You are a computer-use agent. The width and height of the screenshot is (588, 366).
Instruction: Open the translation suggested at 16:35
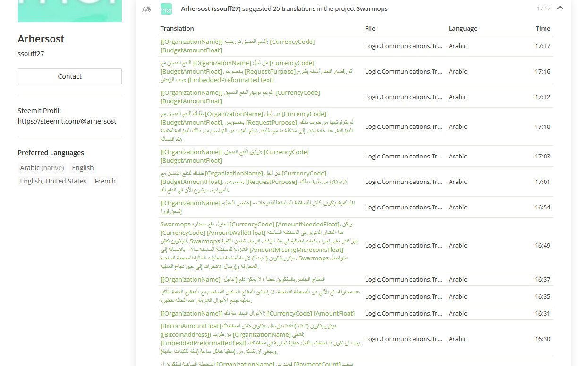click(260, 296)
